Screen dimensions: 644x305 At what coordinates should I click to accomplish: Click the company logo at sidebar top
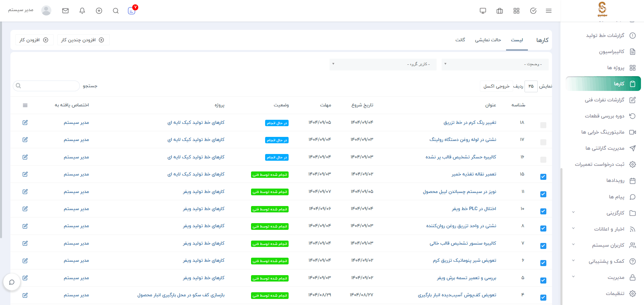pos(602,9)
